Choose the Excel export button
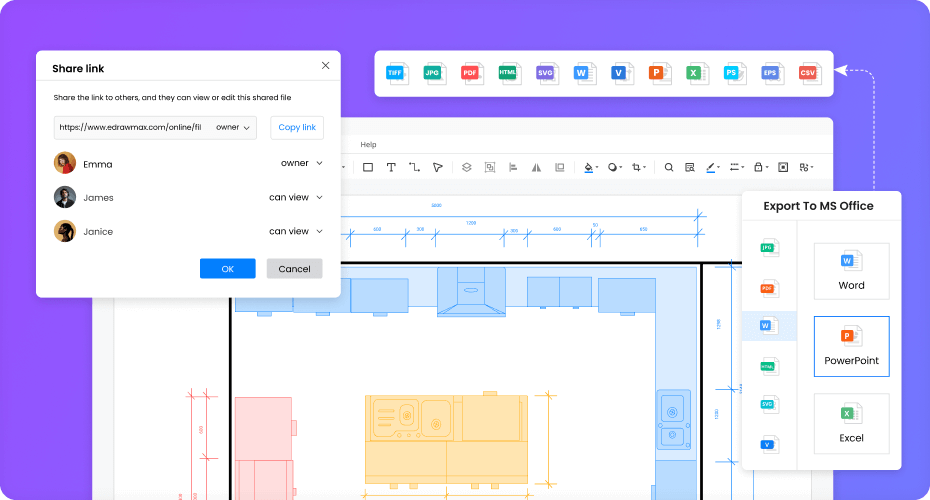This screenshot has width=930, height=500. (851, 423)
